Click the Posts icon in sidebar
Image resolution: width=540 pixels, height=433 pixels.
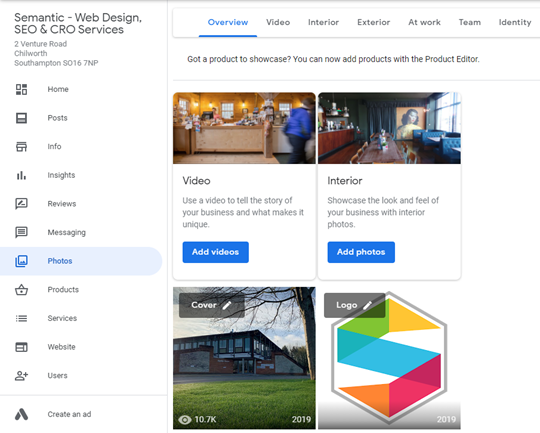point(21,118)
